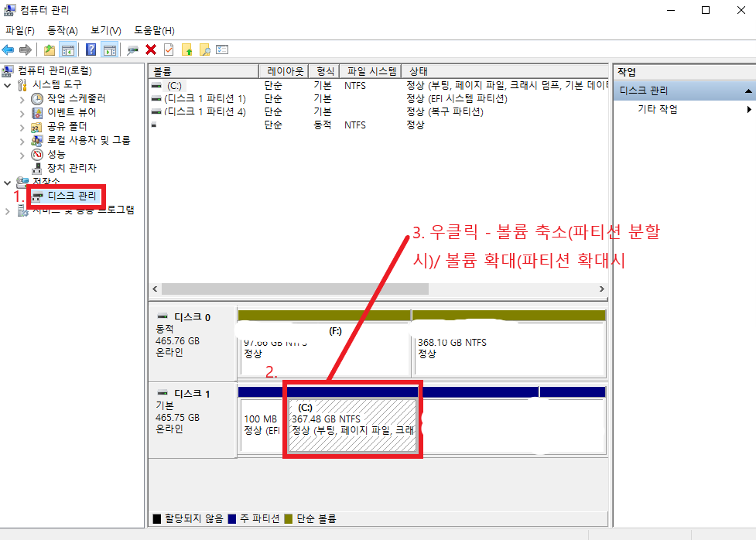Delete the volume with the red X icon

point(151,49)
